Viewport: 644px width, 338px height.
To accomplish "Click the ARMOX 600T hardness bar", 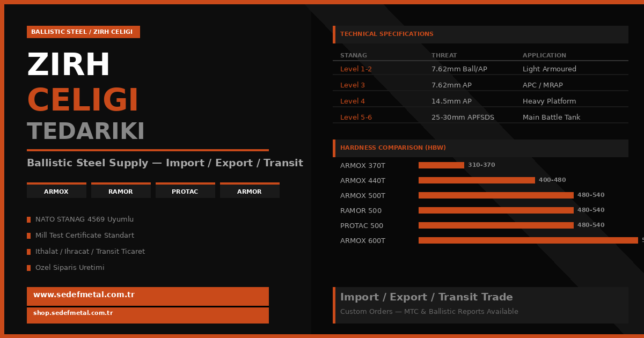I will 528,240.
